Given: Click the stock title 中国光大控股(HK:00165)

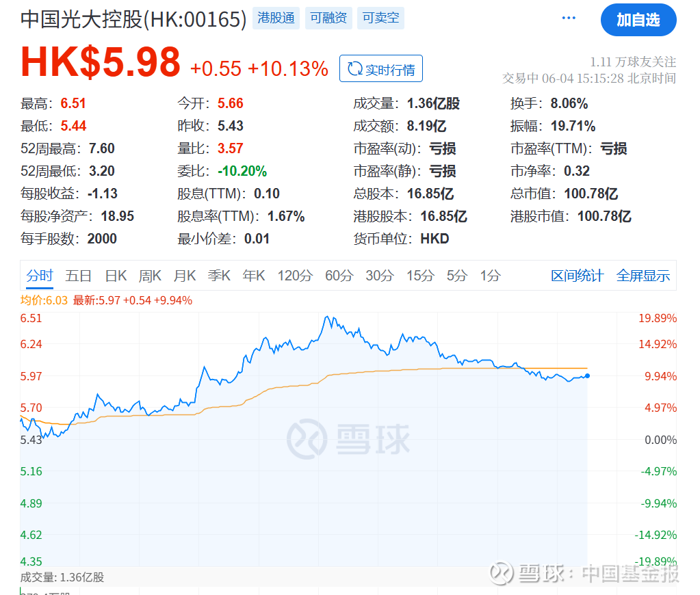Looking at the screenshot, I should (x=133, y=19).
